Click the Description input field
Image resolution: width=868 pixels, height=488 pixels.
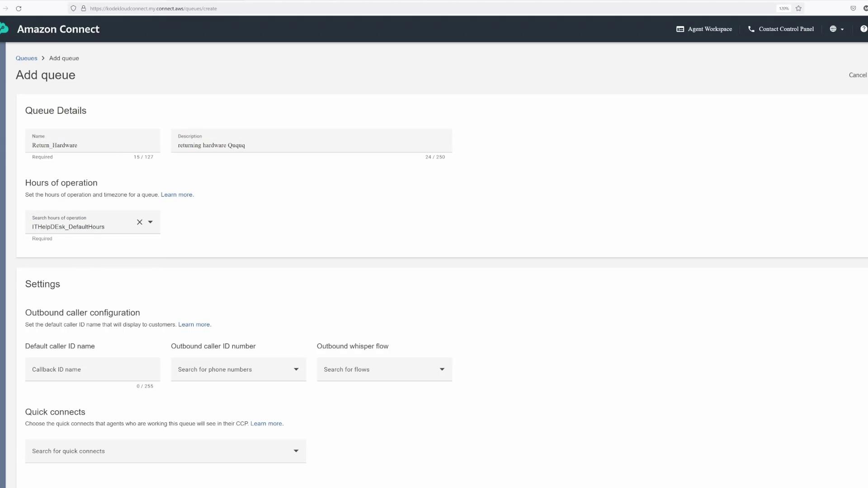(x=311, y=145)
